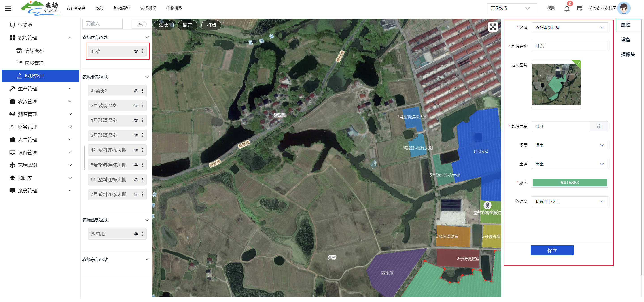Click the hamburger menu icon
The image size is (644, 302).
(8, 8)
